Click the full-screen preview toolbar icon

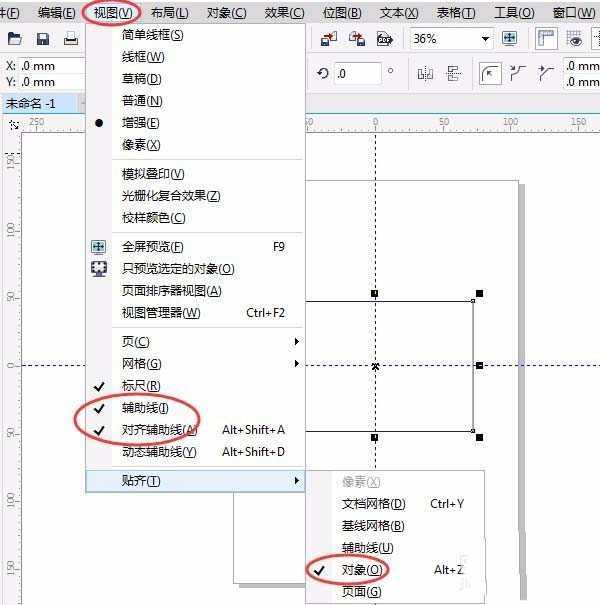click(x=510, y=39)
